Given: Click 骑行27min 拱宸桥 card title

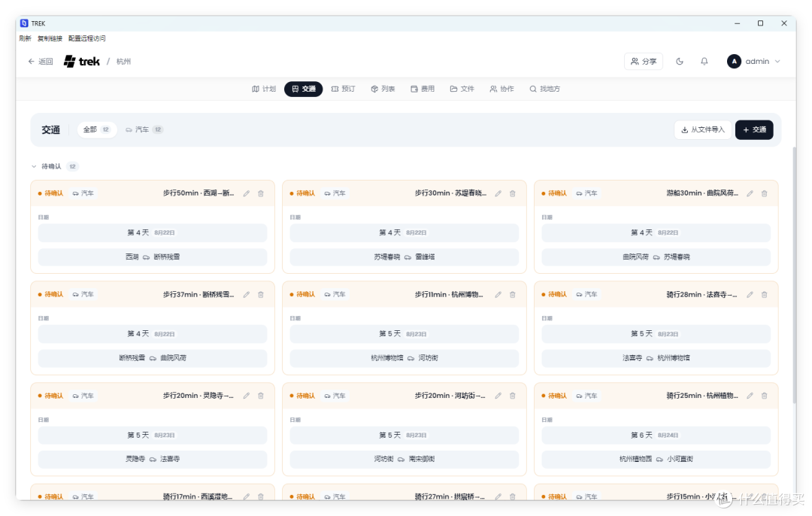Looking at the screenshot, I should (x=450, y=496).
